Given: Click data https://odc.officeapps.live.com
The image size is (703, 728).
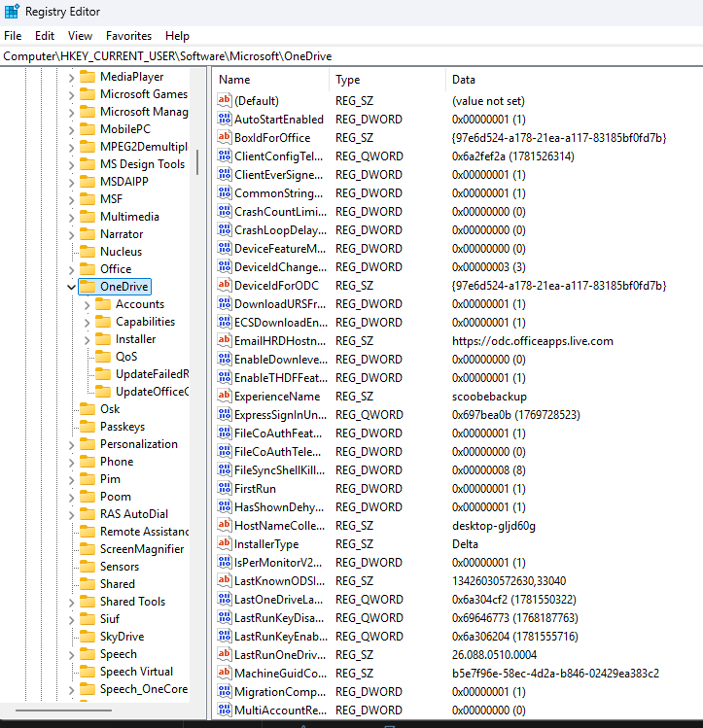Looking at the screenshot, I should pyautogui.click(x=532, y=341).
